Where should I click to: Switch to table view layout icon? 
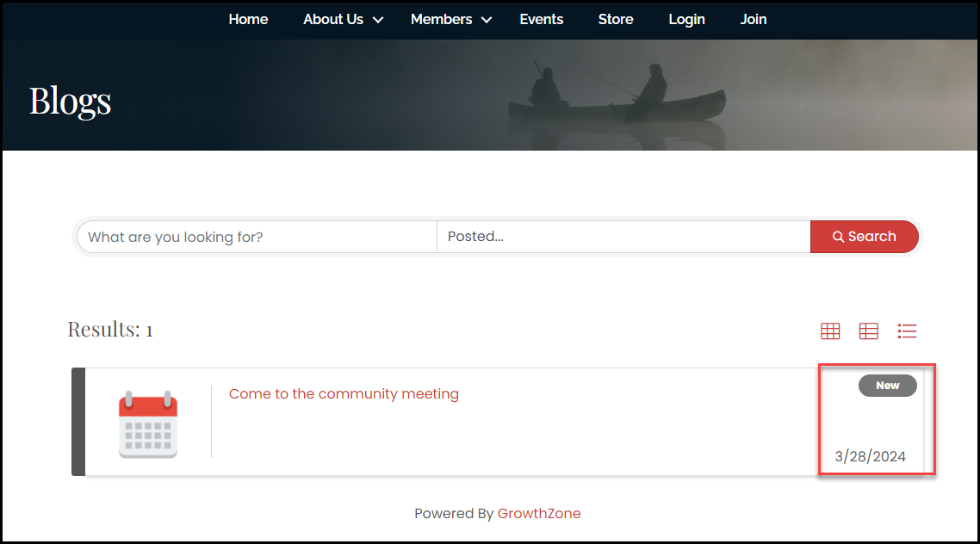click(x=868, y=331)
